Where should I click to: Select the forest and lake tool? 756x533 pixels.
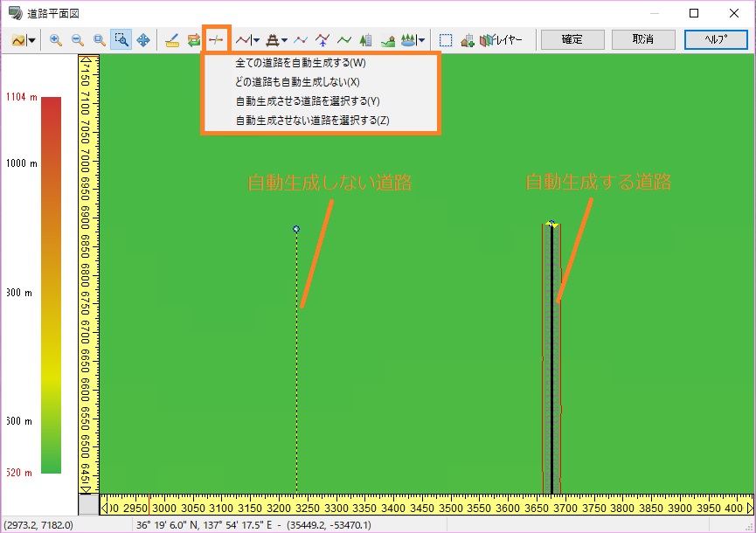coord(409,40)
